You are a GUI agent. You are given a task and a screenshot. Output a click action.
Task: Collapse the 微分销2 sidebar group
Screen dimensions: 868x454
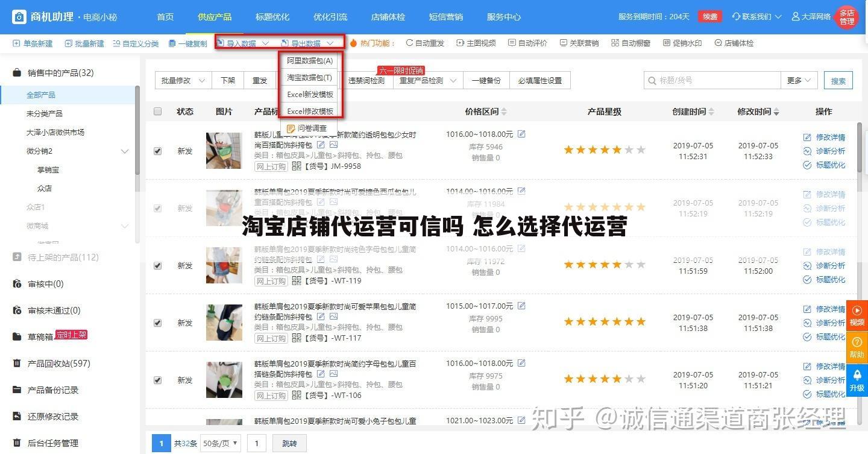[125, 151]
